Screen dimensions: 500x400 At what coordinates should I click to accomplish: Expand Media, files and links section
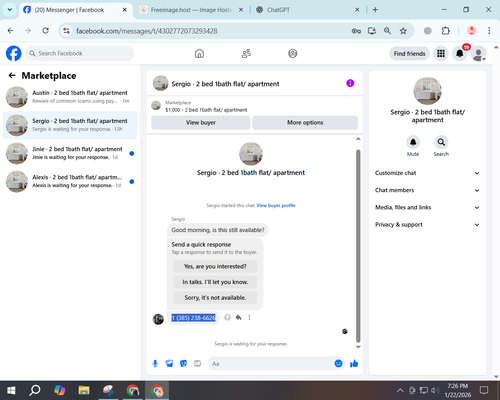427,207
